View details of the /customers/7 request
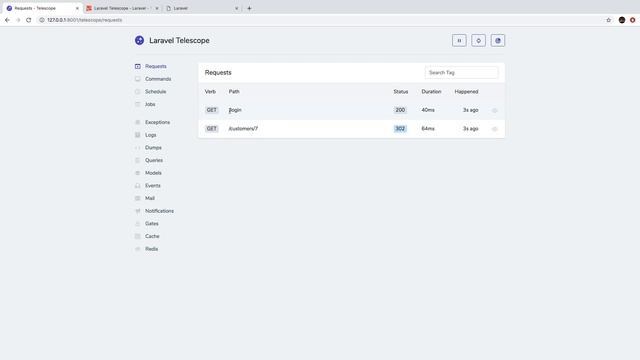 click(x=495, y=129)
